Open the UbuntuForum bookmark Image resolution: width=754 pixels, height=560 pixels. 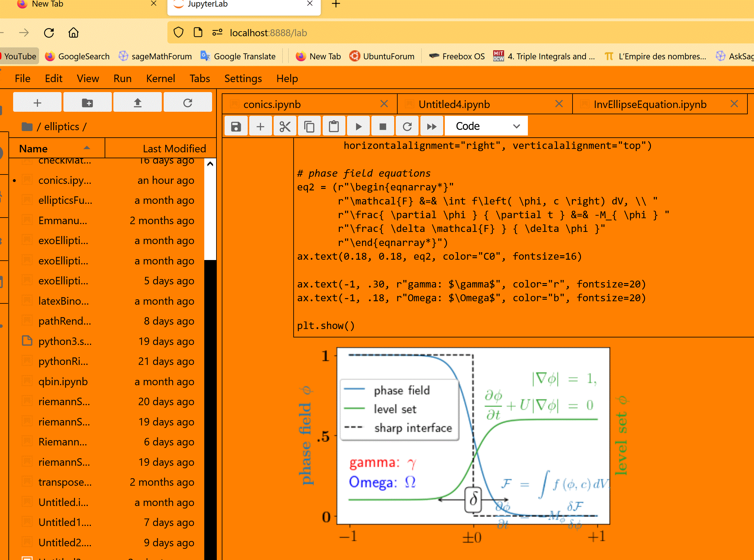(382, 56)
